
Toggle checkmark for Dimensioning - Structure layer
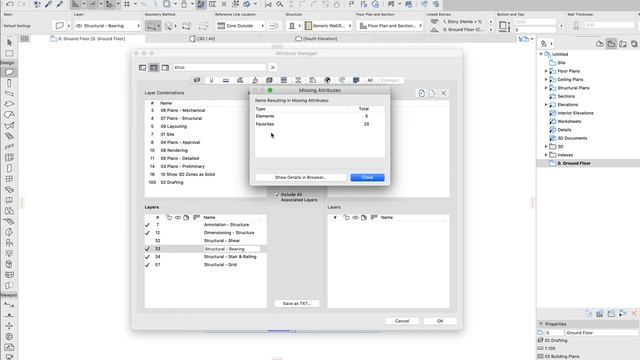(x=147, y=233)
